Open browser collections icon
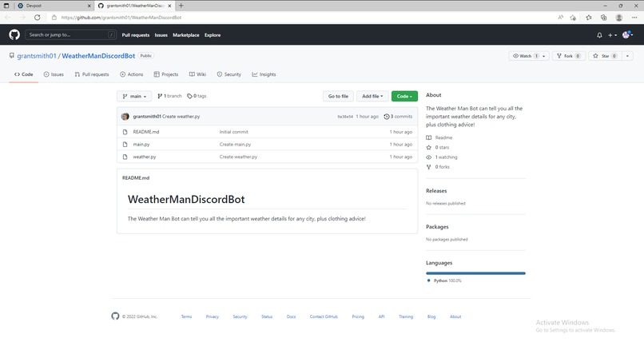644x350 pixels. click(604, 18)
